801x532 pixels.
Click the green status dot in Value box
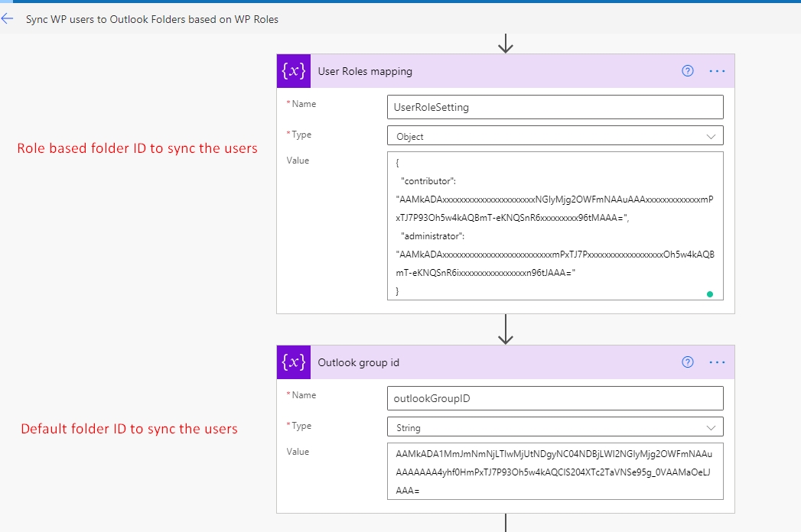pos(709,294)
